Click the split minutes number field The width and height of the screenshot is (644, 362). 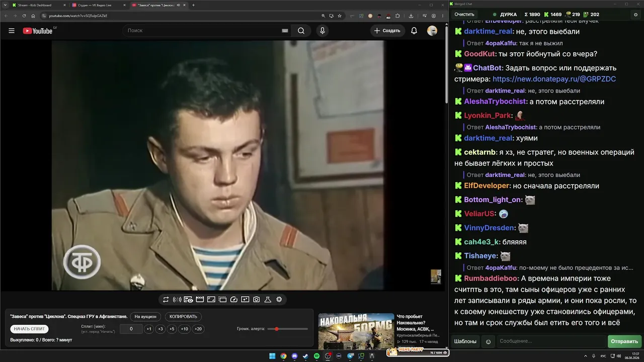(131, 329)
